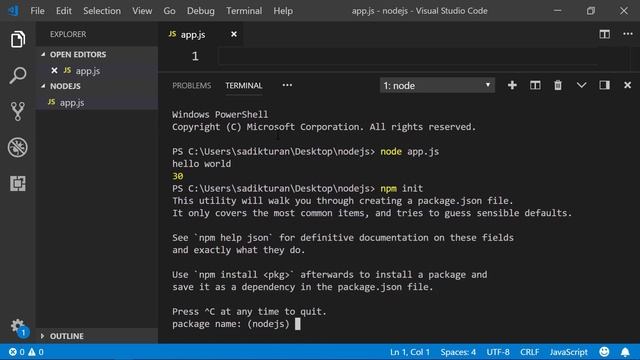Screen dimensions: 640x360
Task: Open the Selection menu
Action: click(102, 11)
